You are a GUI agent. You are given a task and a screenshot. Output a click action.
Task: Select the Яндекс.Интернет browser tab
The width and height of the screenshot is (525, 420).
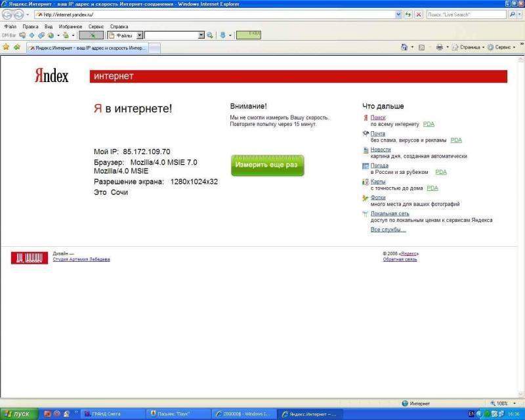(x=87, y=48)
